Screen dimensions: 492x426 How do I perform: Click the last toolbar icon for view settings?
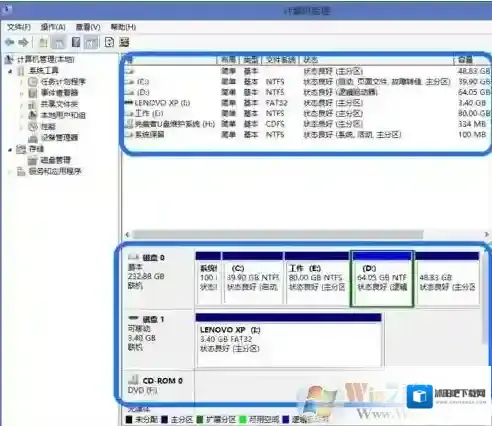coord(124,42)
